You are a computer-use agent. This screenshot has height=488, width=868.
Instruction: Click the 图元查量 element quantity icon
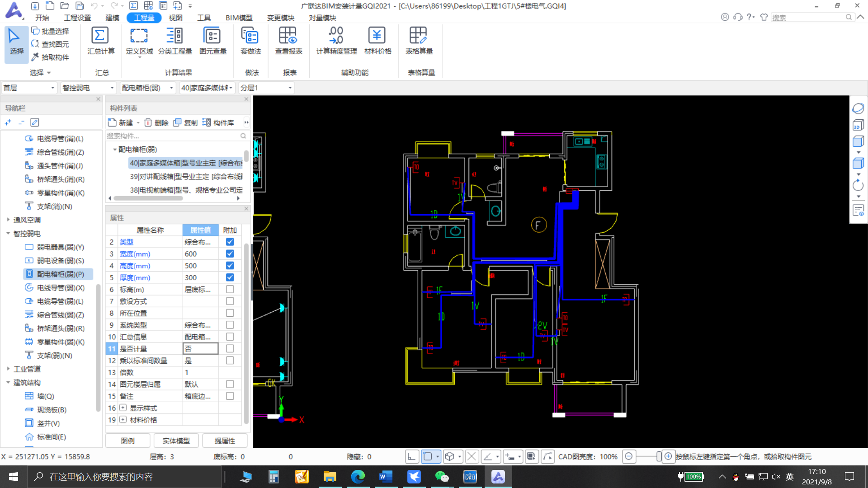(x=212, y=41)
